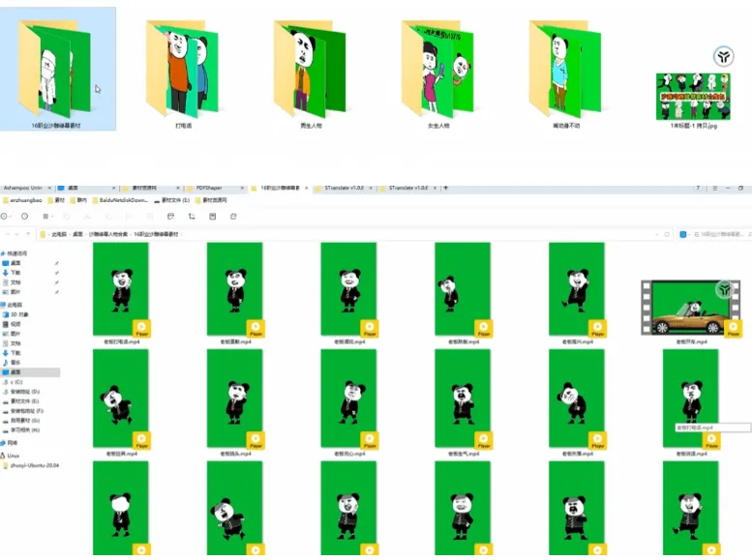The image size is (752, 560).
Task: Select 老板挠头.mp4 video thumbnail
Action: [235, 398]
